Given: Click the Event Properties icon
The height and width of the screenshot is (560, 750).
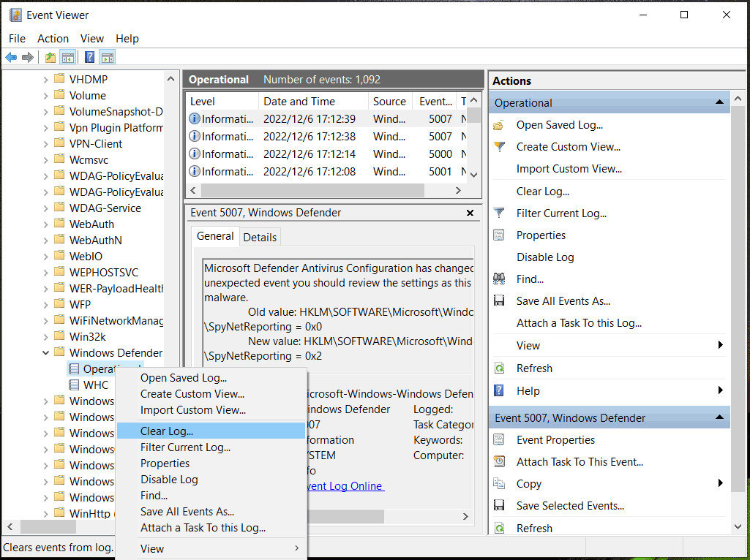Looking at the screenshot, I should click(x=499, y=439).
